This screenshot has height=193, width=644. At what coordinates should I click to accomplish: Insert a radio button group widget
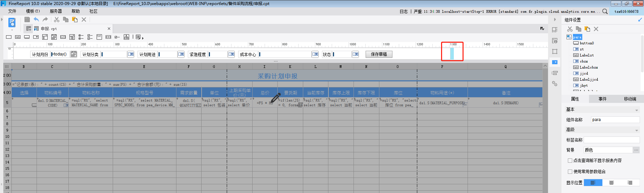coord(81,37)
